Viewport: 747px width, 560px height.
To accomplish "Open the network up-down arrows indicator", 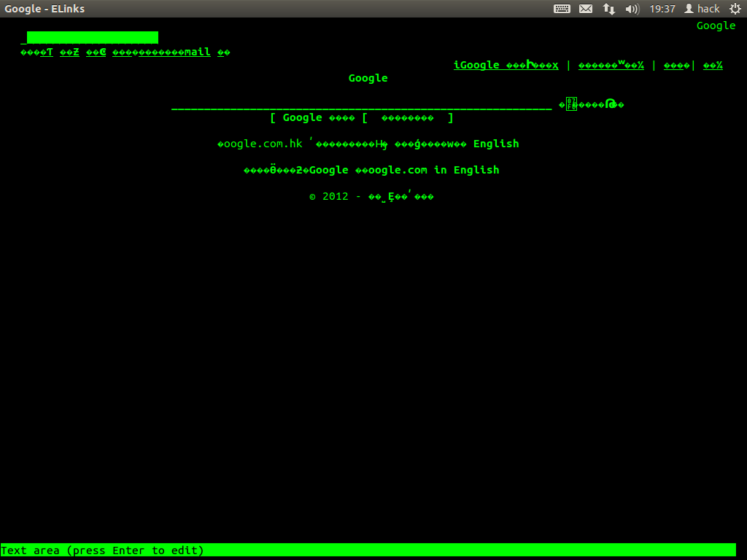I will [609, 9].
